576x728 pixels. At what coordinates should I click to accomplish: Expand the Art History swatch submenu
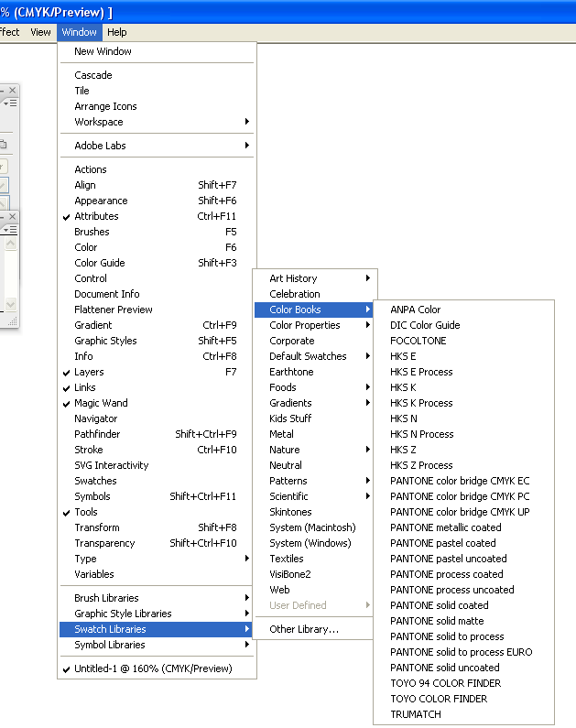(x=314, y=278)
